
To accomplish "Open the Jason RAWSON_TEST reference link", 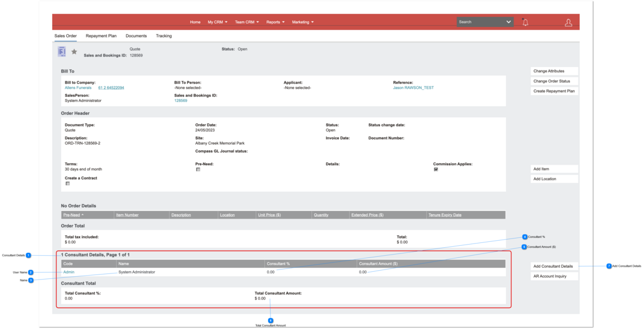I will click(x=413, y=88).
